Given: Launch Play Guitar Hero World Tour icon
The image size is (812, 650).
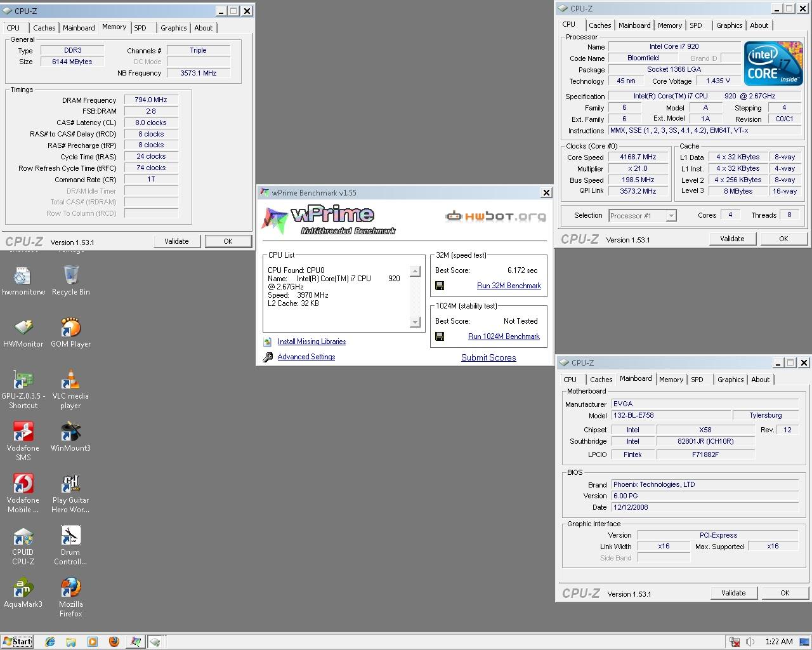Looking at the screenshot, I should click(x=70, y=494).
